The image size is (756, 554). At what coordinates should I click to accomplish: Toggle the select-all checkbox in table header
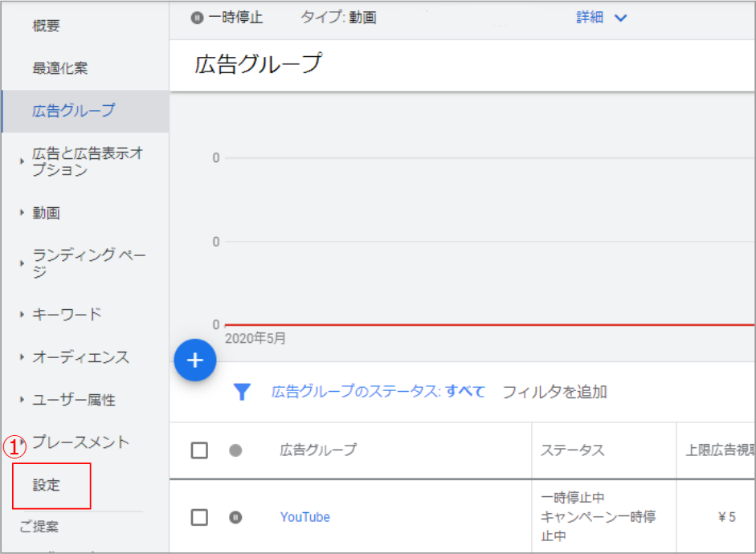[199, 450]
